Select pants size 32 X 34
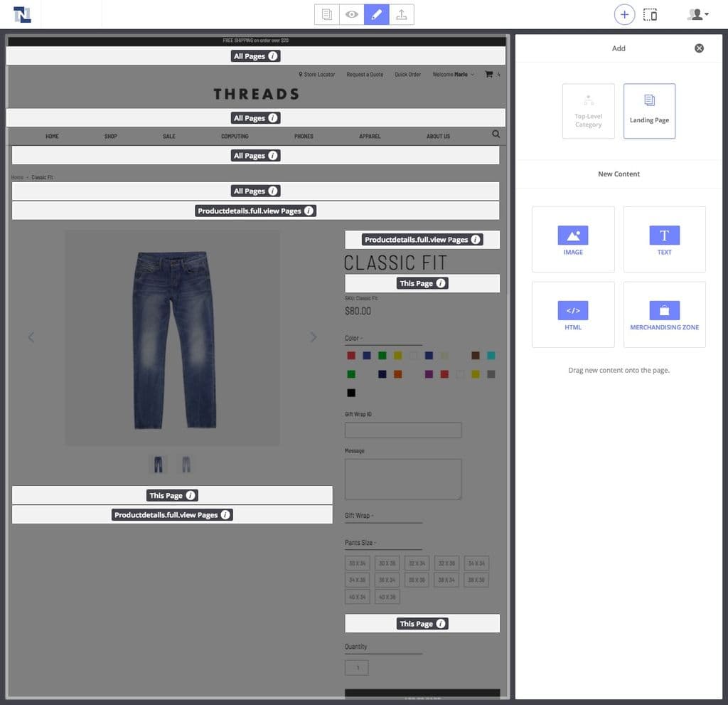 [x=417, y=563]
